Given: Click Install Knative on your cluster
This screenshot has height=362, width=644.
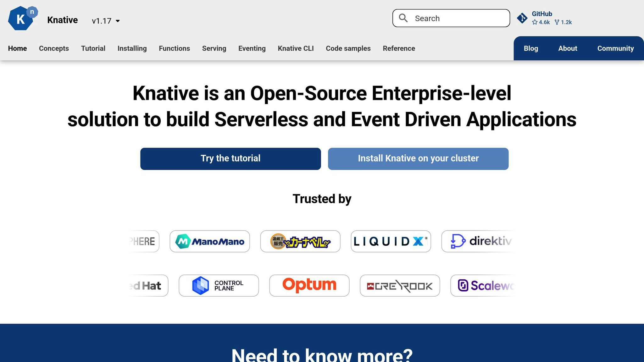Looking at the screenshot, I should (418, 158).
